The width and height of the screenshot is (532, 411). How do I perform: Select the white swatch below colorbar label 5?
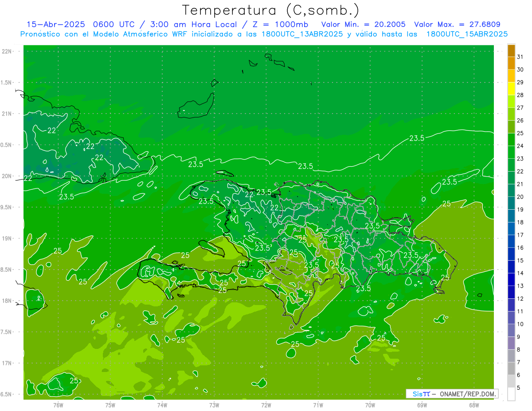point(511,394)
